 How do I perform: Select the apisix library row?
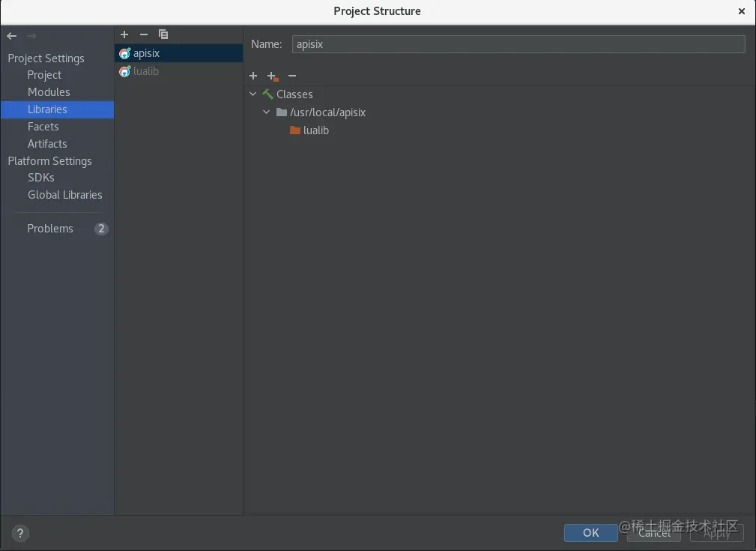coord(179,53)
